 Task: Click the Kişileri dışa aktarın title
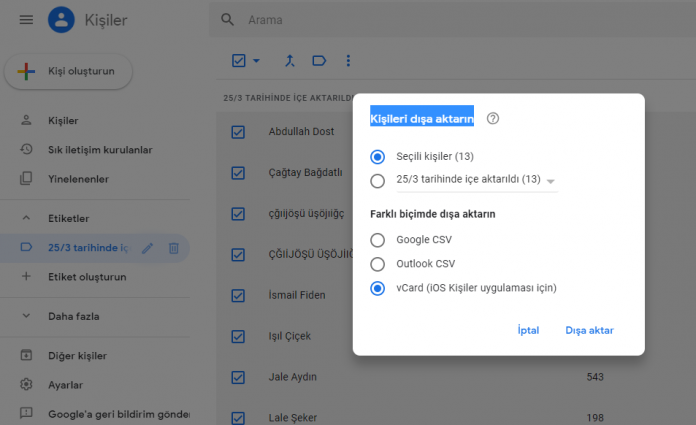click(422, 119)
